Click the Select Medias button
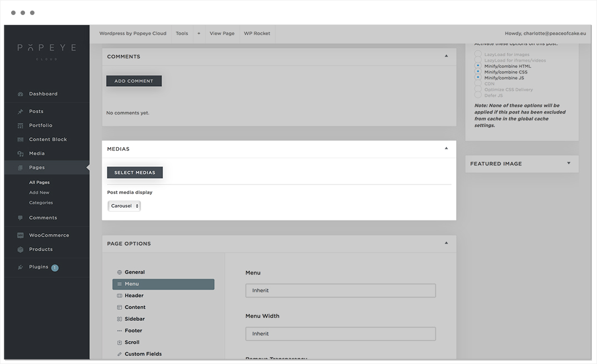 click(135, 173)
